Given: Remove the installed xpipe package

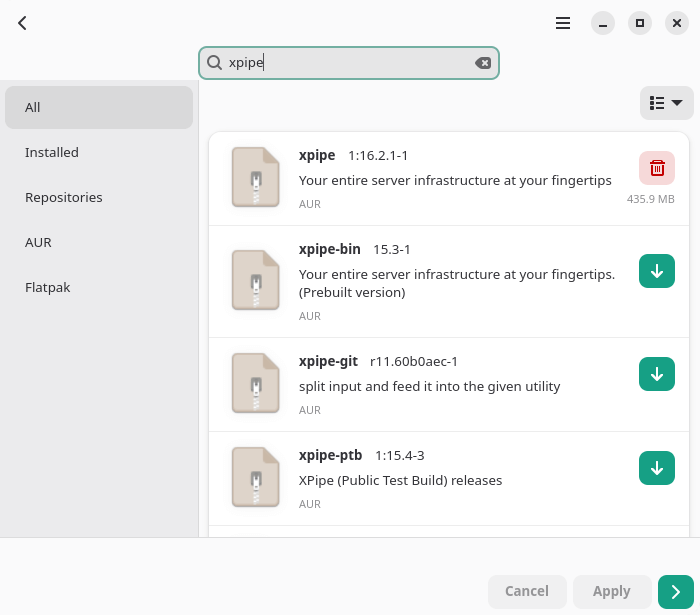Looking at the screenshot, I should pyautogui.click(x=657, y=168).
